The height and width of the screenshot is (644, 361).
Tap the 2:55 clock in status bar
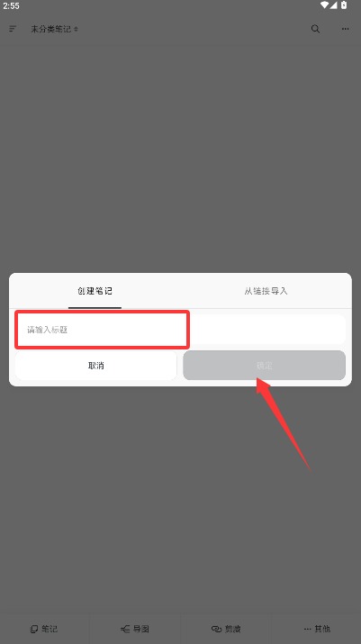[11, 5]
